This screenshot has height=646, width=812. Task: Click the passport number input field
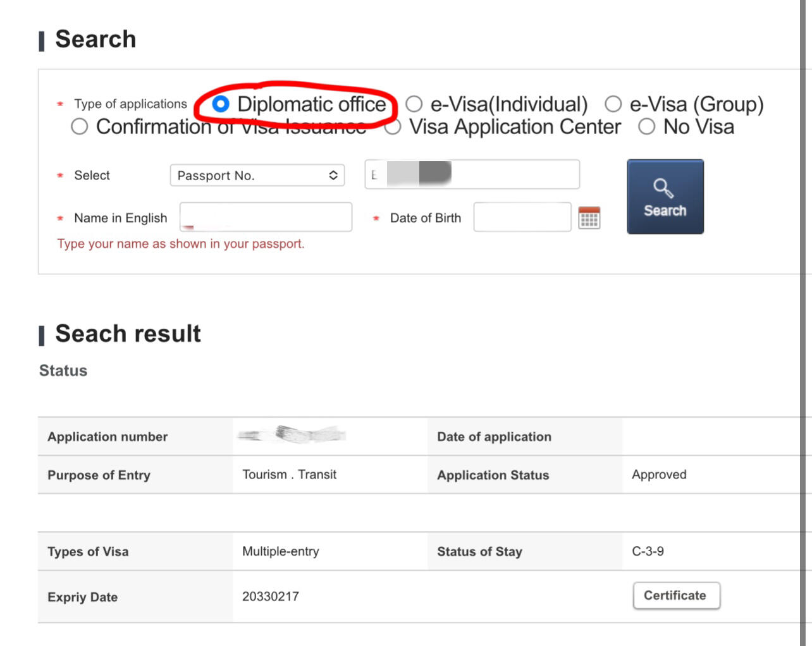coord(472,174)
